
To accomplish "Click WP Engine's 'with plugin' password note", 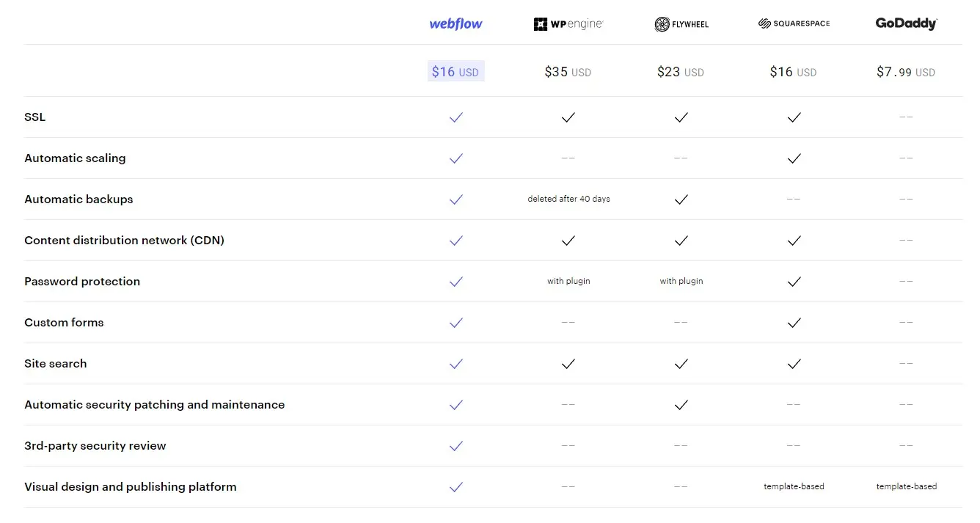I will click(568, 281).
